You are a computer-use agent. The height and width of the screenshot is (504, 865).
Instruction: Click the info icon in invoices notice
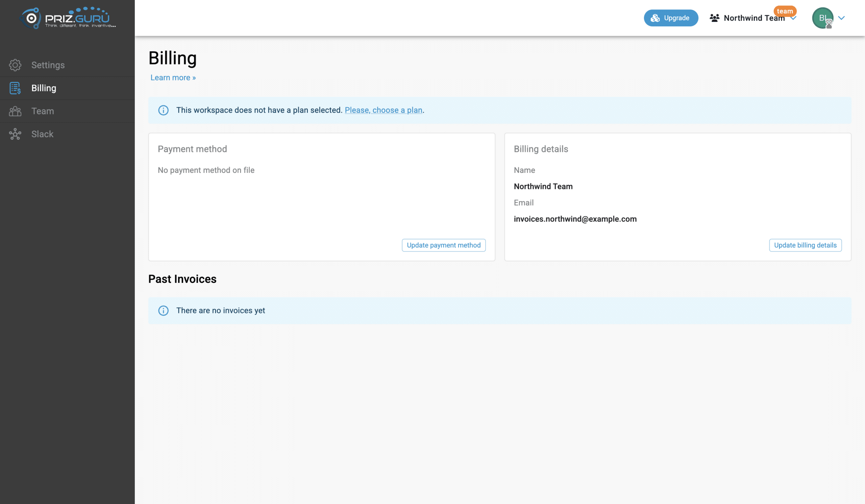[x=164, y=310]
